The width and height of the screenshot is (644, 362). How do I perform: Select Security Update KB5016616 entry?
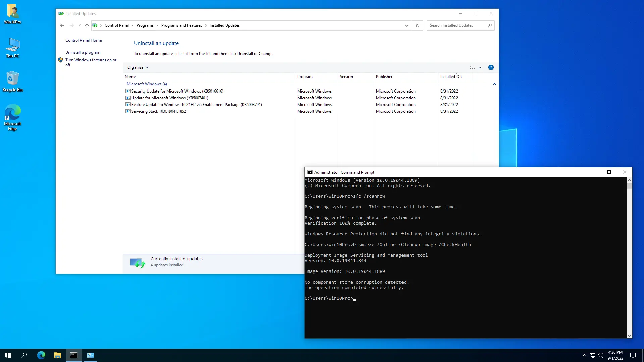tap(177, 91)
